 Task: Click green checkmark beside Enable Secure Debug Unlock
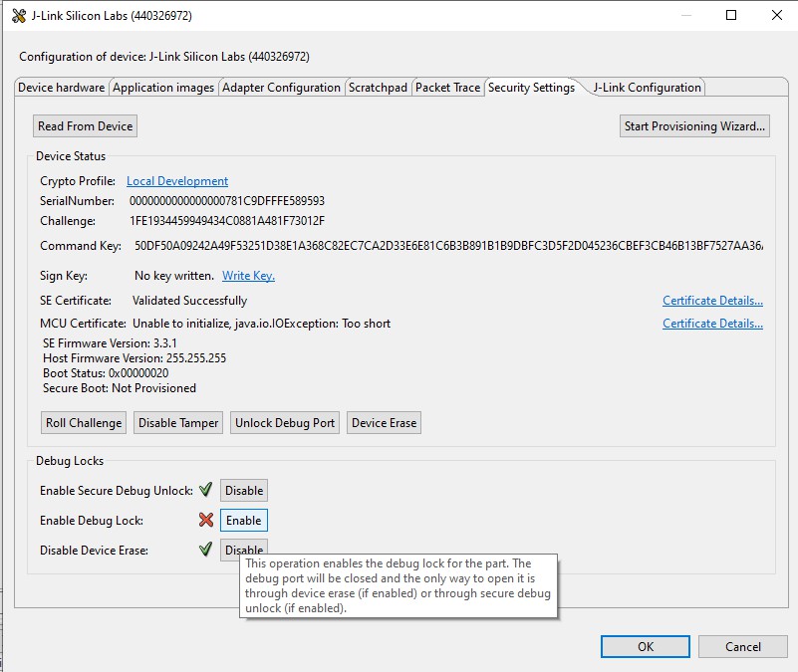(x=205, y=490)
